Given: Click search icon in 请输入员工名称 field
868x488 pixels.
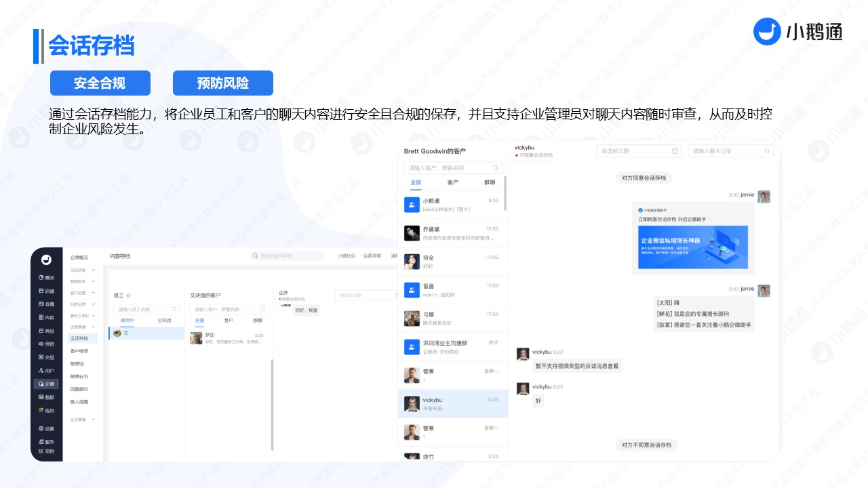Looking at the screenshot, I should [175, 309].
